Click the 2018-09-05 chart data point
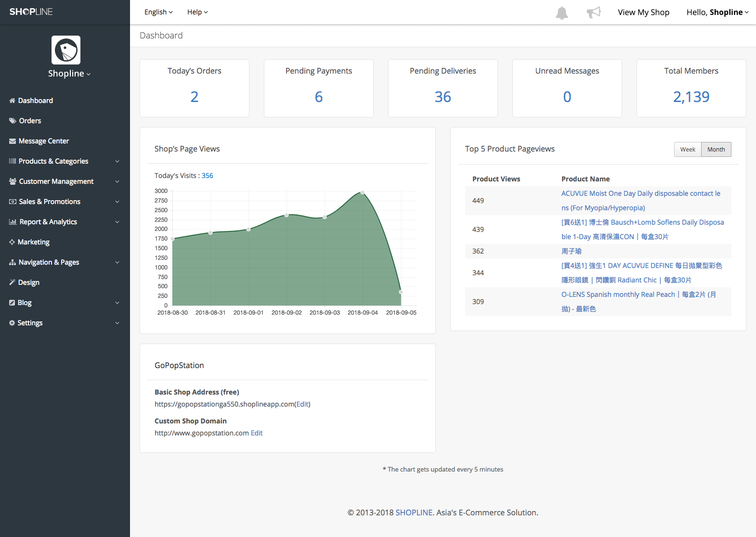Viewport: 756px width, 537px height. (x=401, y=292)
